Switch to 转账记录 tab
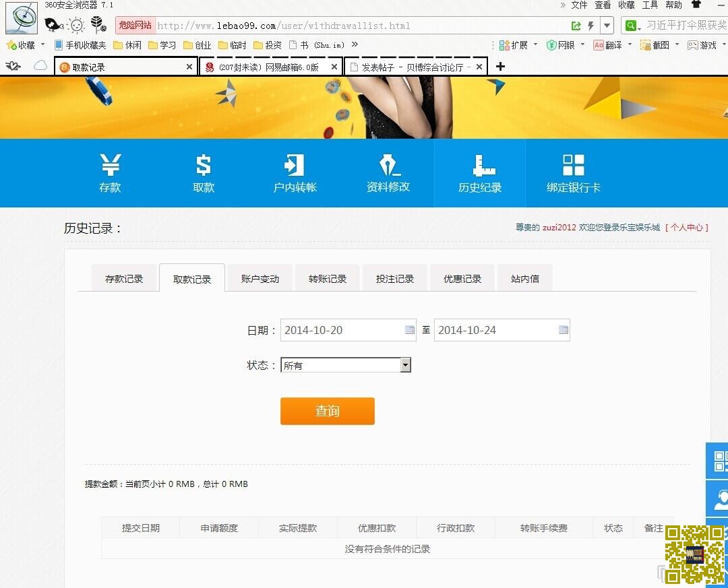728x588 pixels. [328, 278]
